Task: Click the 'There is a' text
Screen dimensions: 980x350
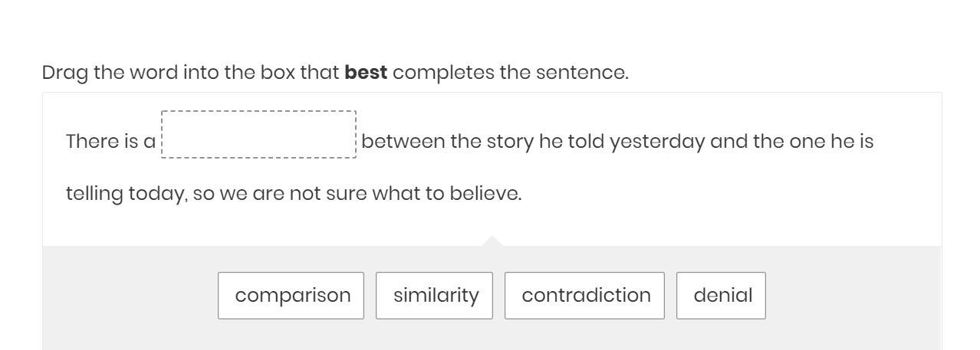Action: [110, 142]
